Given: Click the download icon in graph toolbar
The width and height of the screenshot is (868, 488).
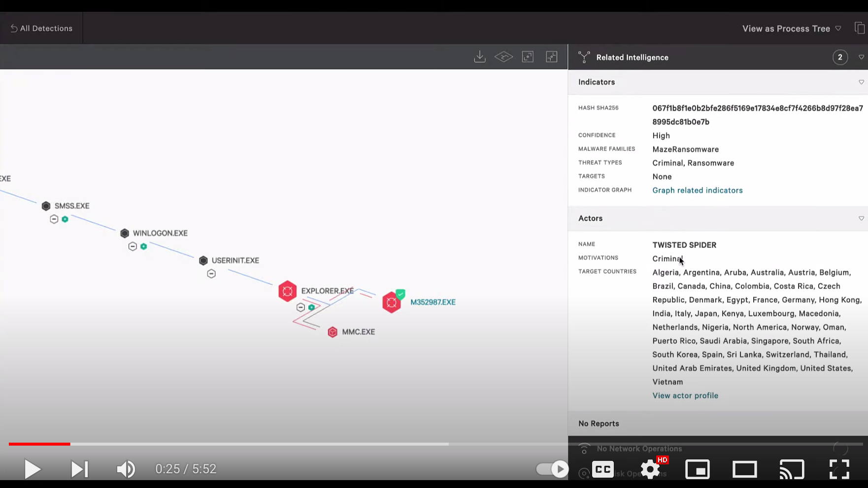Looking at the screenshot, I should pos(479,57).
